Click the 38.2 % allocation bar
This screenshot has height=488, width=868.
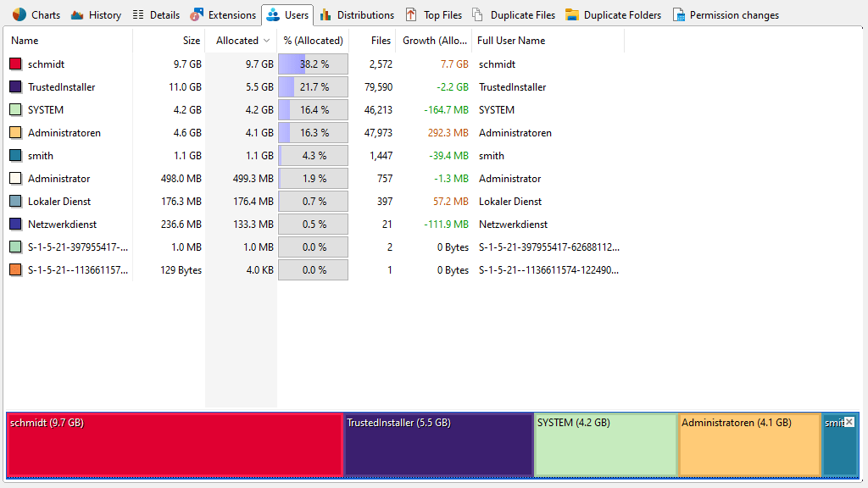(313, 64)
